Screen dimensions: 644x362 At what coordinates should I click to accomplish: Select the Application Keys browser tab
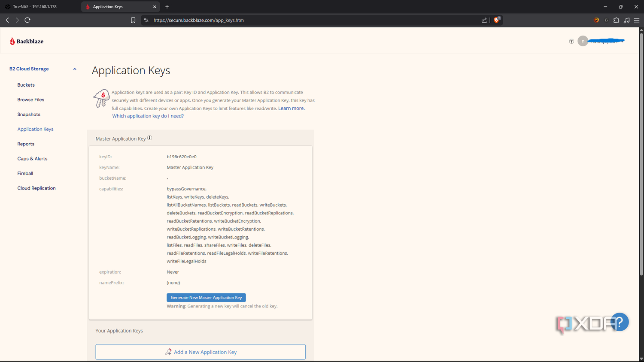[120, 7]
